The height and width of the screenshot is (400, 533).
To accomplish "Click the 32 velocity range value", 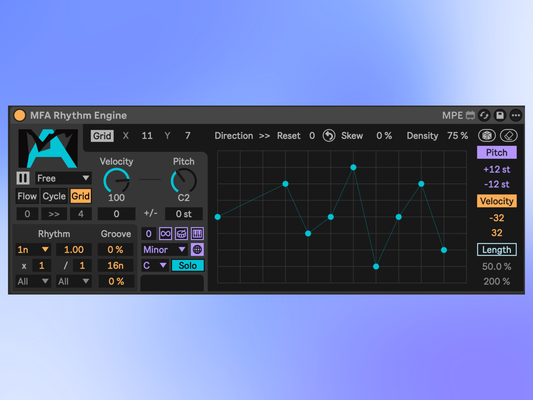I will (497, 233).
